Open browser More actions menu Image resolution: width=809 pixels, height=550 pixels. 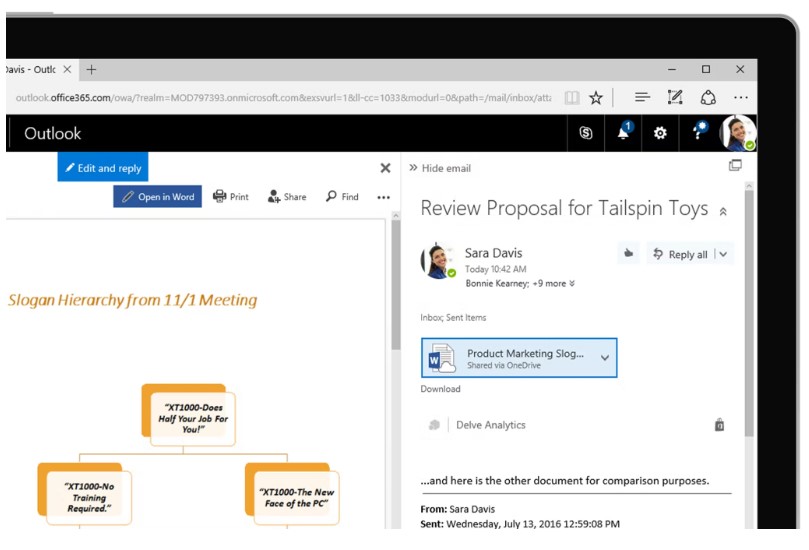(x=740, y=98)
